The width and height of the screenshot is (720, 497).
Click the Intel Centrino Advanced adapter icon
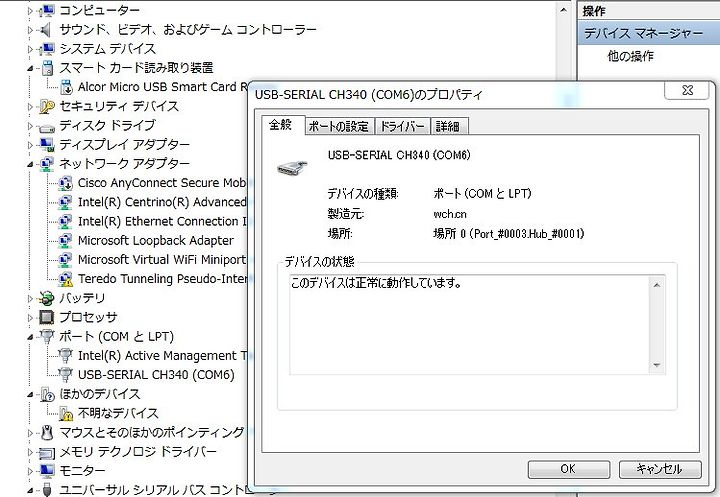point(66,202)
